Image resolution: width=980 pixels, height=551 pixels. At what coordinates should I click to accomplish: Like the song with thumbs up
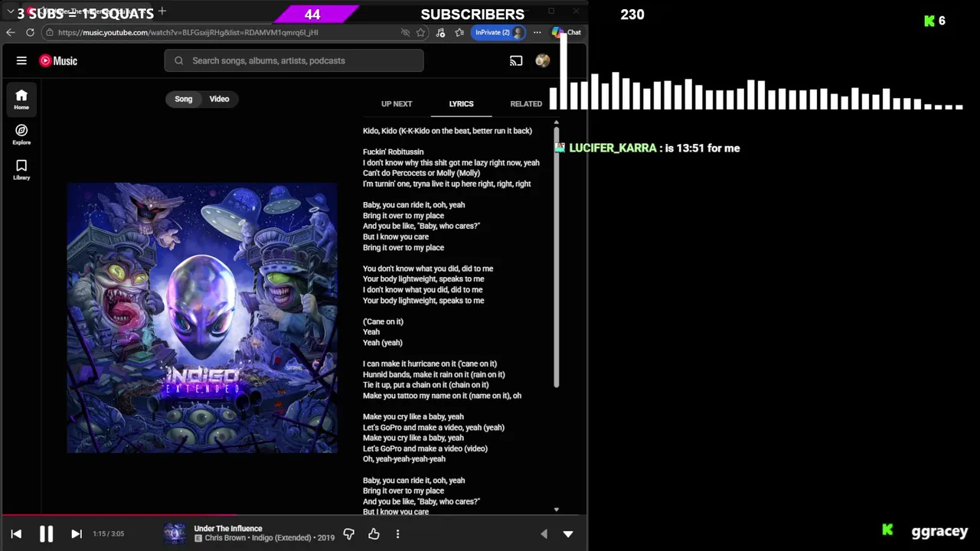pos(374,534)
